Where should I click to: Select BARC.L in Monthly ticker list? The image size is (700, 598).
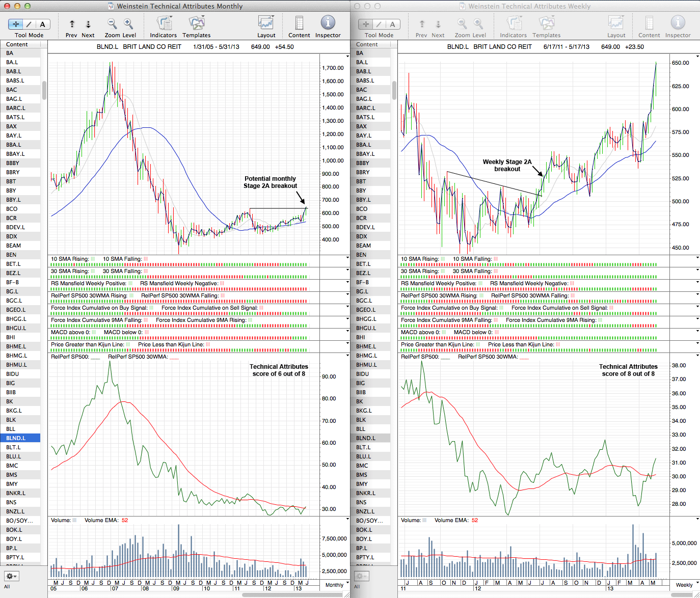pos(20,108)
